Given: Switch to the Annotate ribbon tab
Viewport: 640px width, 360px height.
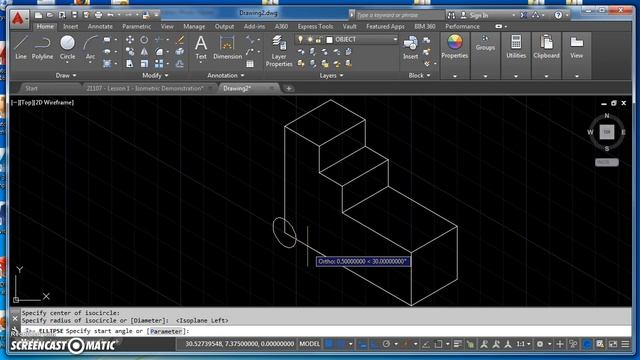Looking at the screenshot, I should click(x=100, y=27).
